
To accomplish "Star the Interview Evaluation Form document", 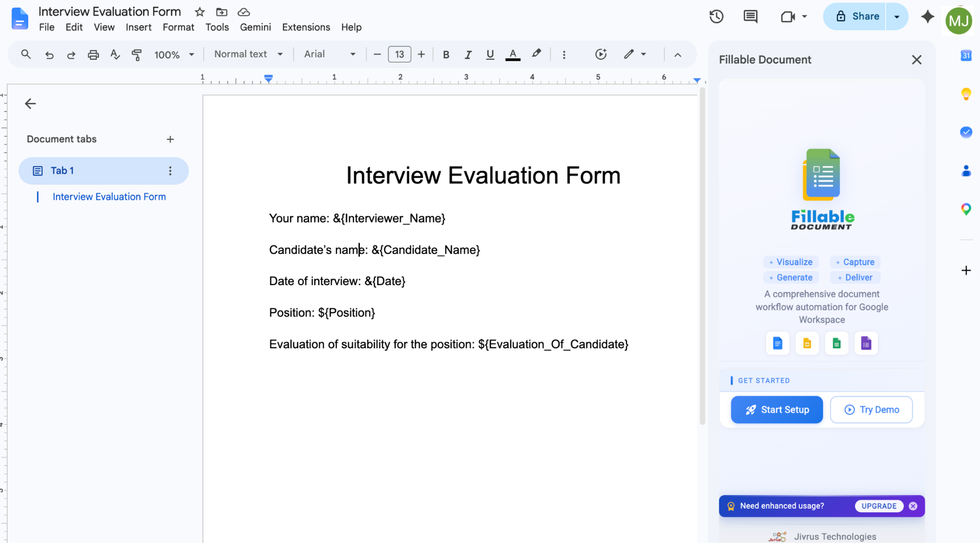I will pyautogui.click(x=200, y=12).
